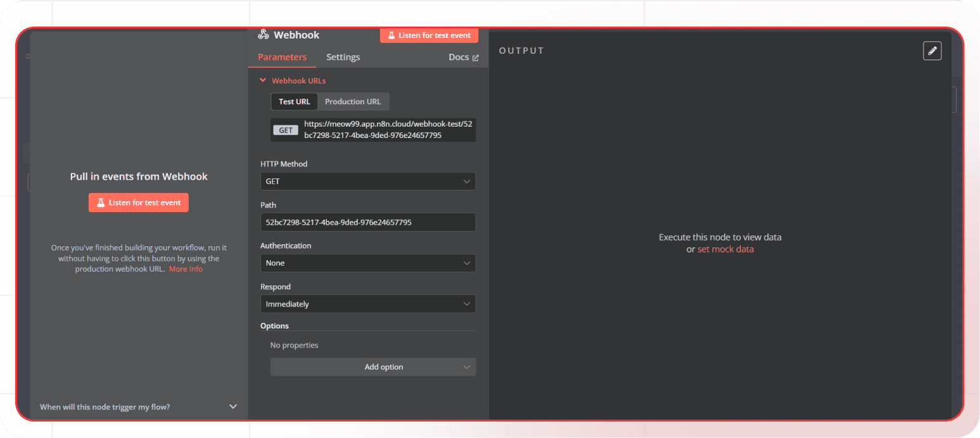
Task: Collapse the Webhook URLs section
Action: 263,80
